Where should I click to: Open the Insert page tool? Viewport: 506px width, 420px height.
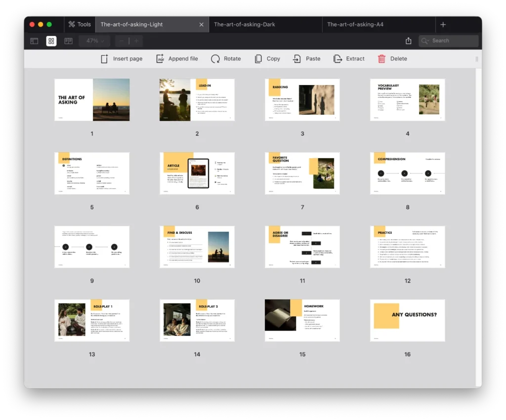(x=121, y=58)
